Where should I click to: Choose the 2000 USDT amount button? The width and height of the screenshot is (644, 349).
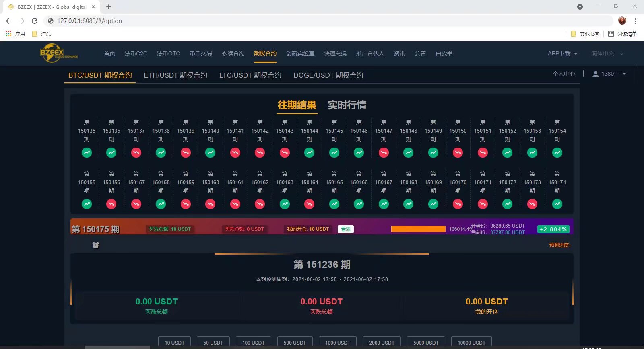(x=382, y=342)
